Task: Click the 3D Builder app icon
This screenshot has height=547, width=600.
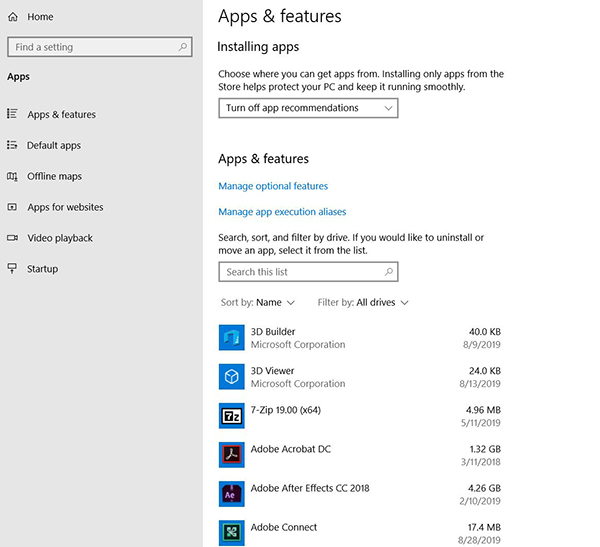Action: 232,338
